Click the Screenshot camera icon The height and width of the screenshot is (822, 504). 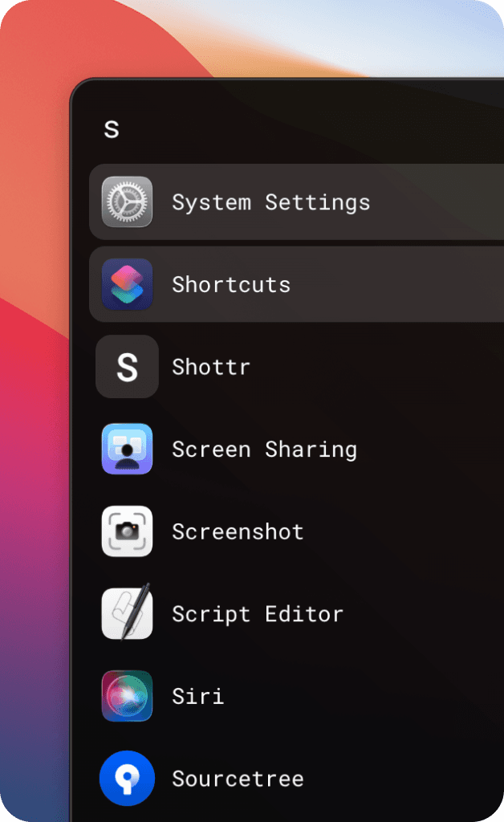126,531
